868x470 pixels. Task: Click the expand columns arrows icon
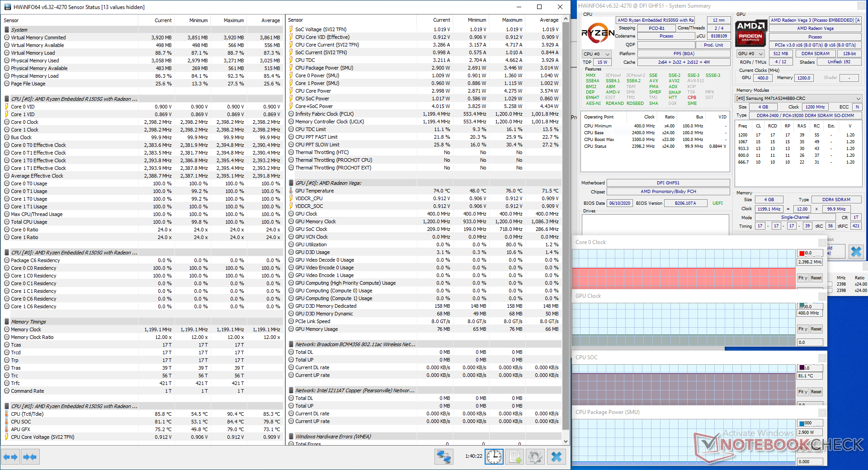point(10,457)
